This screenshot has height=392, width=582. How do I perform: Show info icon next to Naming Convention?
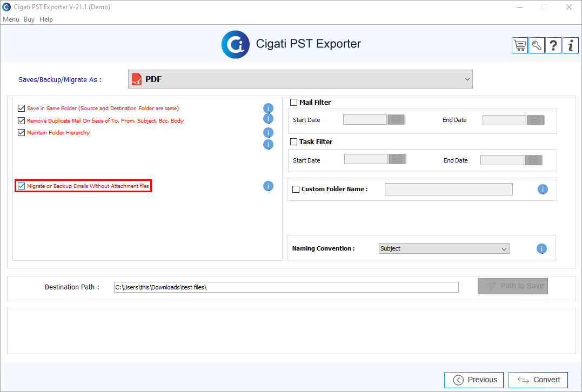[x=541, y=249]
